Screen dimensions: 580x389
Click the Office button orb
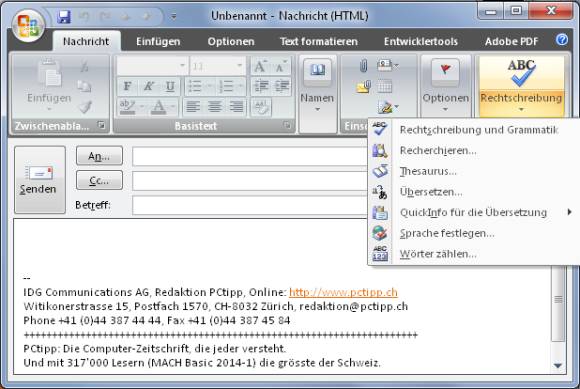pyautogui.click(x=28, y=26)
